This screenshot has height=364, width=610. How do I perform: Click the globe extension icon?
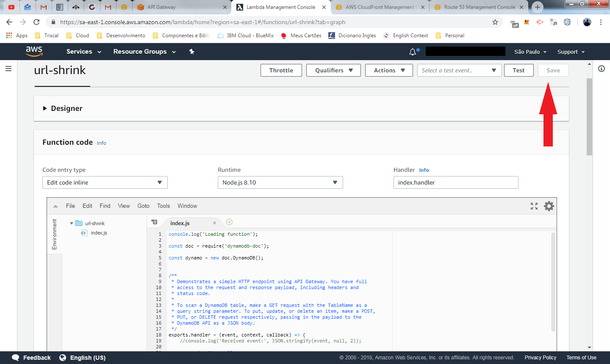567,22
